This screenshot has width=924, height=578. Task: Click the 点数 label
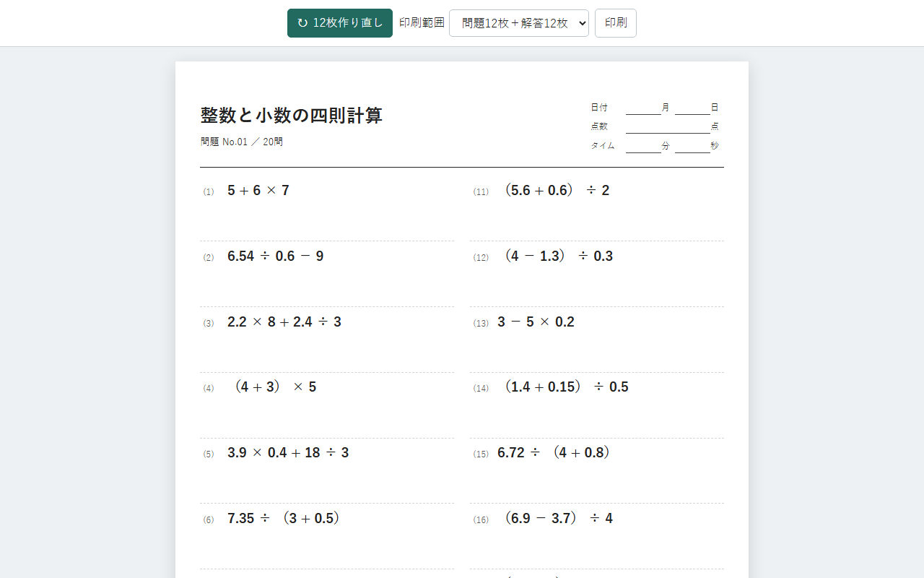[599, 126]
